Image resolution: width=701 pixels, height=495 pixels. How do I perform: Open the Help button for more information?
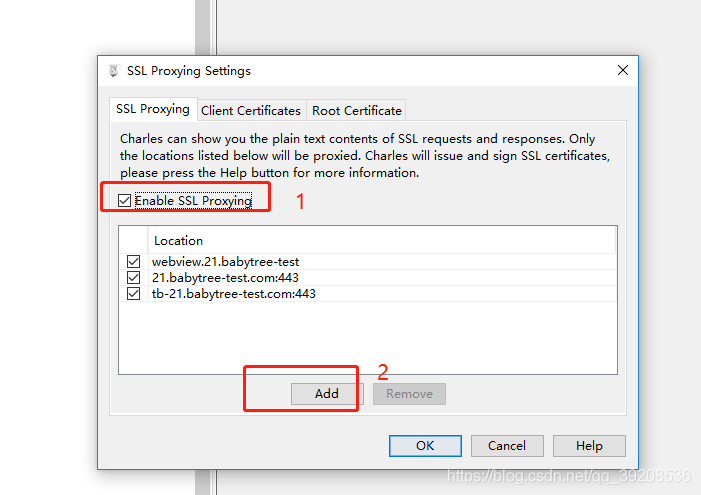(589, 446)
